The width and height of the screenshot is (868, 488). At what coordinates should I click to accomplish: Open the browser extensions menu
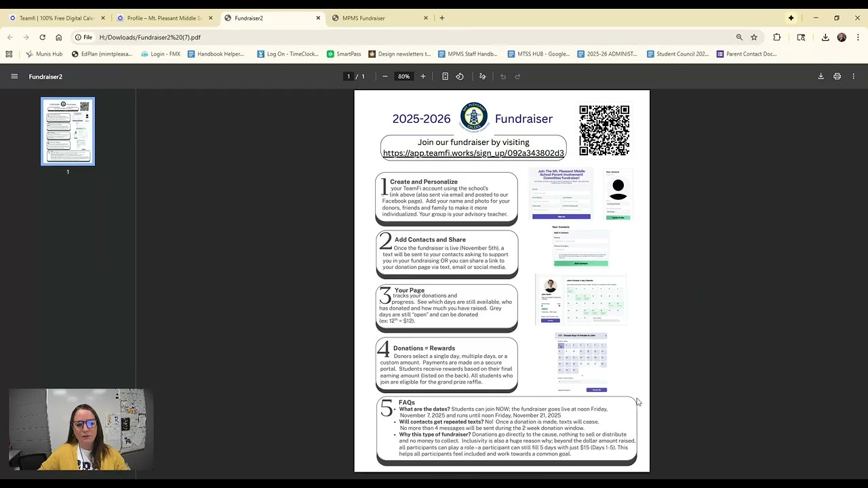777,37
